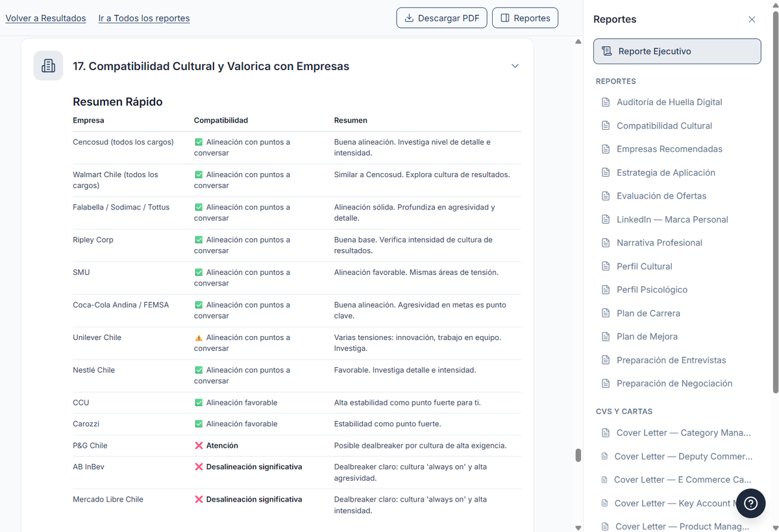Open Narrativa Profesional report
Screen dimensions: 779x532
660,243
